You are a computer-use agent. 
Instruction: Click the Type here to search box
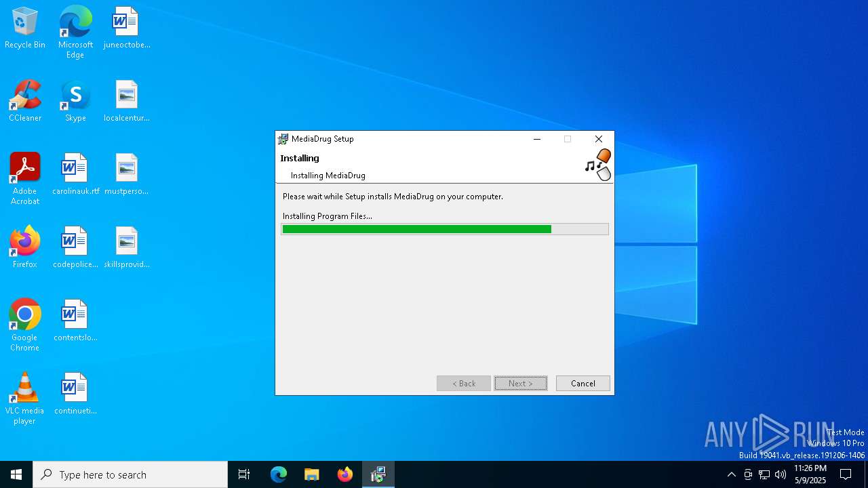(130, 474)
